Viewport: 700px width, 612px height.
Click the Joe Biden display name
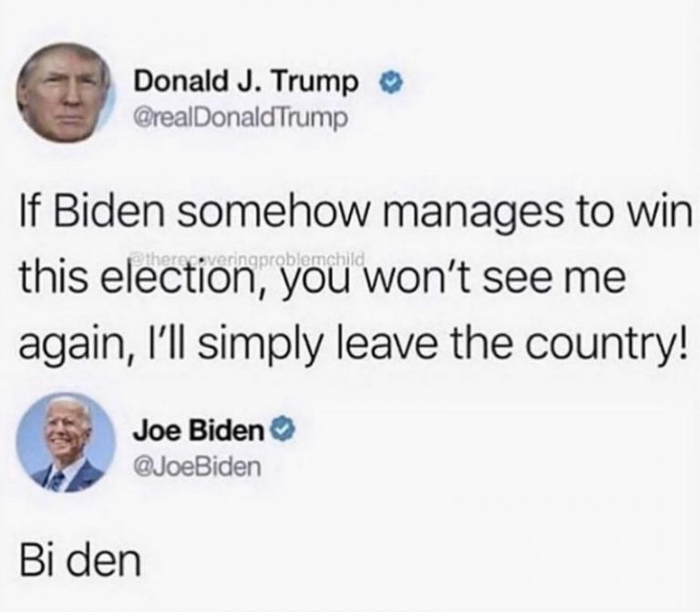[x=198, y=430]
